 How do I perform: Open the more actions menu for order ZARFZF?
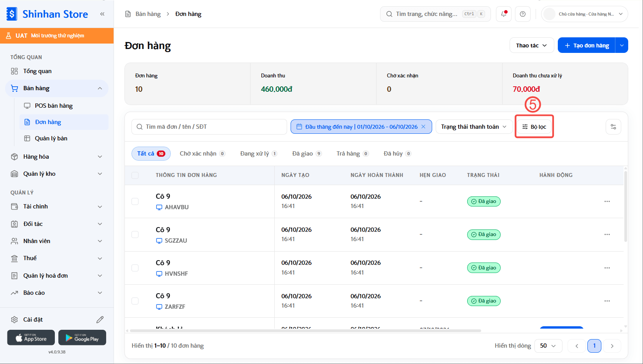click(x=607, y=301)
